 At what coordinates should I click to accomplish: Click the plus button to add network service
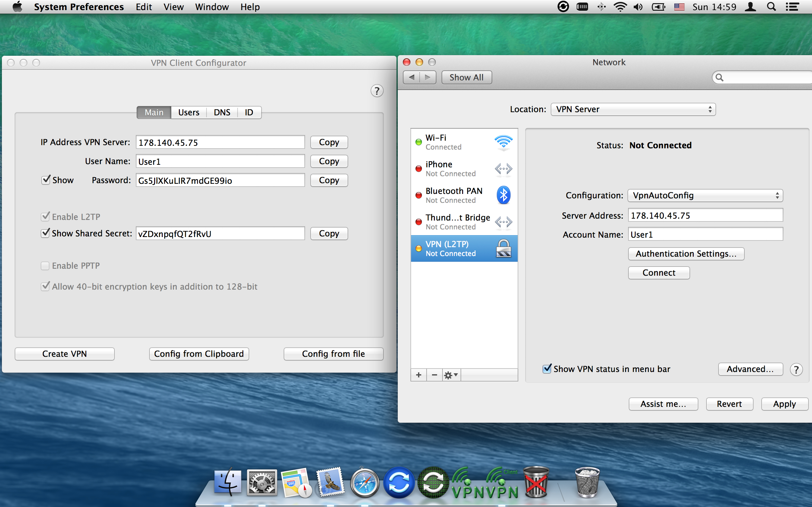[418, 375]
